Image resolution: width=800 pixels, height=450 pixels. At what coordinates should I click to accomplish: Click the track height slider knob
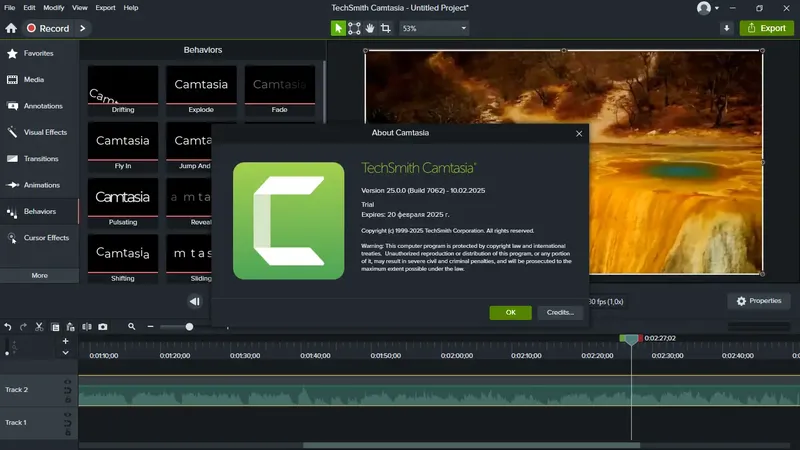point(7,353)
